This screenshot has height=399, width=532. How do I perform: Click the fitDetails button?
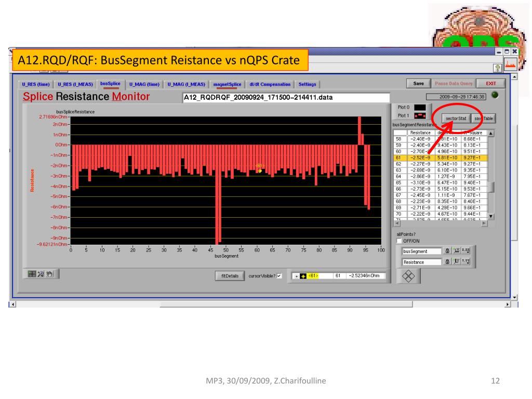(230, 276)
